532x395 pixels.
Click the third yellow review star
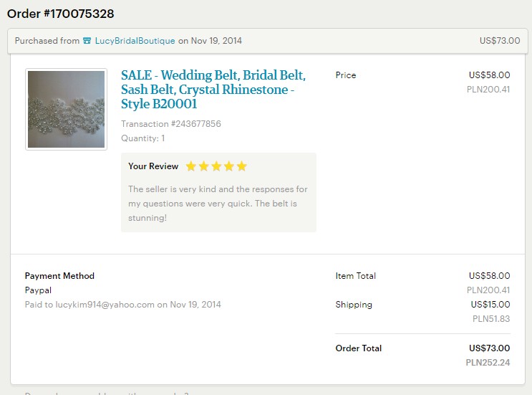[x=216, y=166]
